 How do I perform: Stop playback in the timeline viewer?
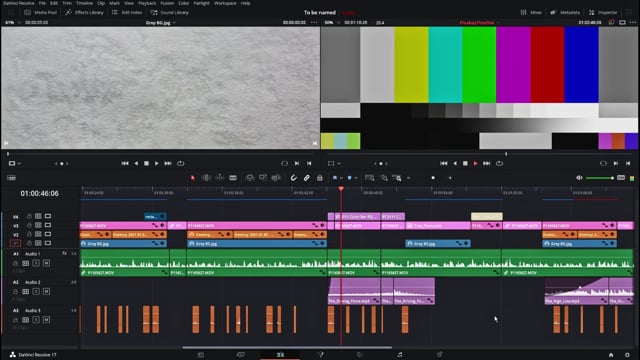point(465,163)
